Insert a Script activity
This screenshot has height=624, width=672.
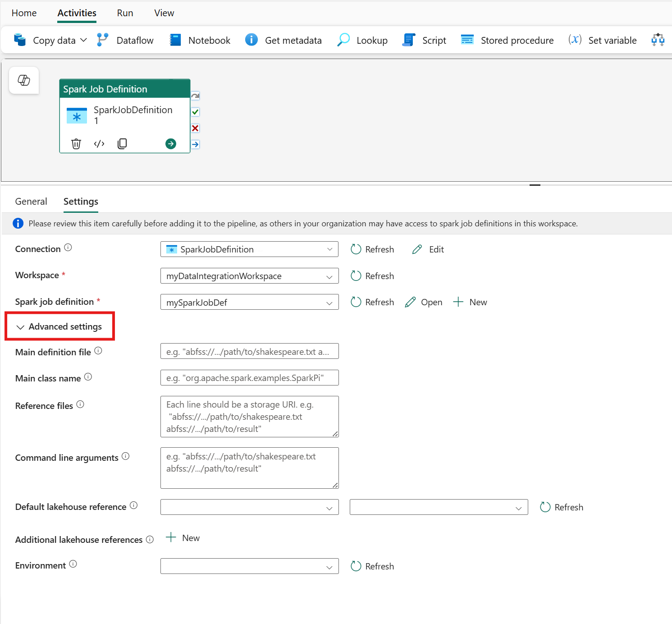click(425, 41)
